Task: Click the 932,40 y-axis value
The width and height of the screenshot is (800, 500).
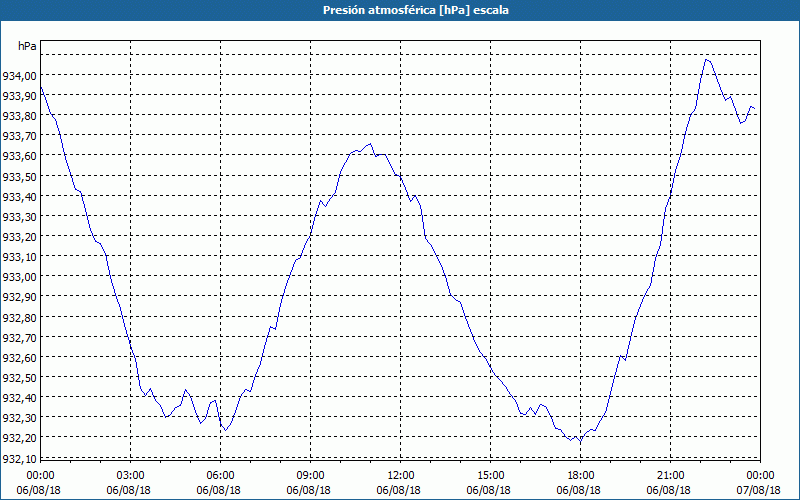Action: [x=19, y=398]
